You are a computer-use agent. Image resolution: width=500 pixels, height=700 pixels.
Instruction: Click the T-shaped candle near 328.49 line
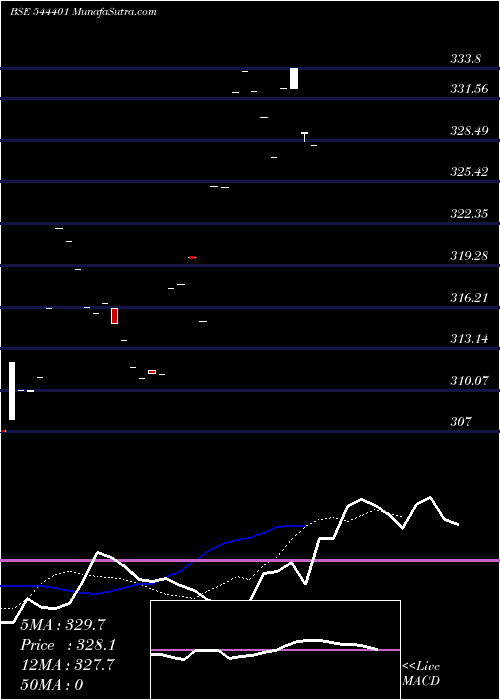coord(304,137)
